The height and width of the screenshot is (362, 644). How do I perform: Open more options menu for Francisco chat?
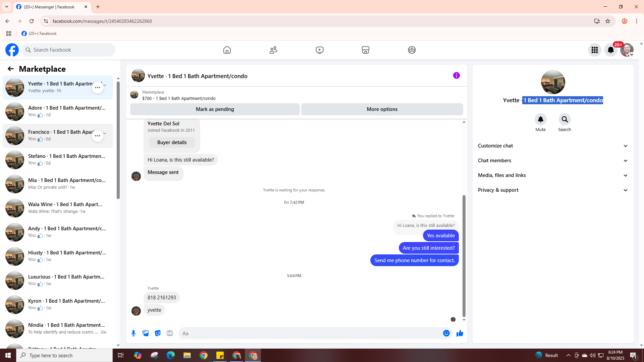click(97, 136)
